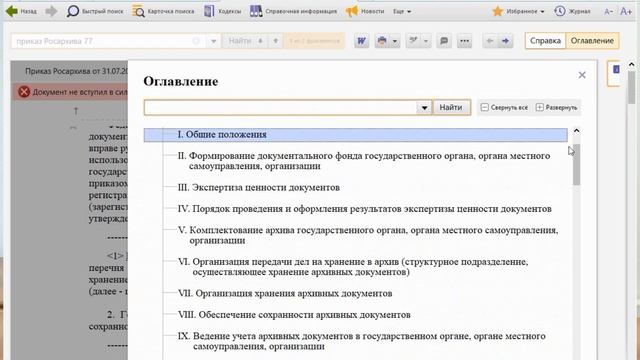640x360 pixels.
Task: Select section I. Общие положения
Action: [356, 135]
